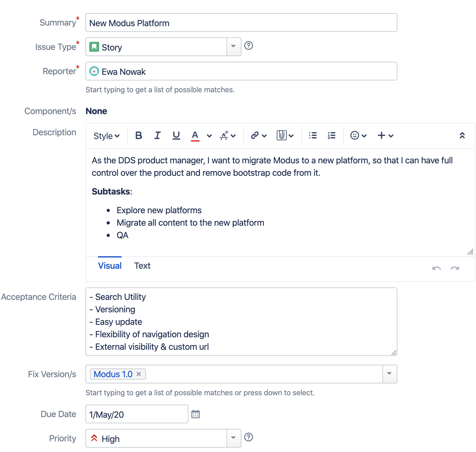Open help for the Issue Type field

click(249, 46)
